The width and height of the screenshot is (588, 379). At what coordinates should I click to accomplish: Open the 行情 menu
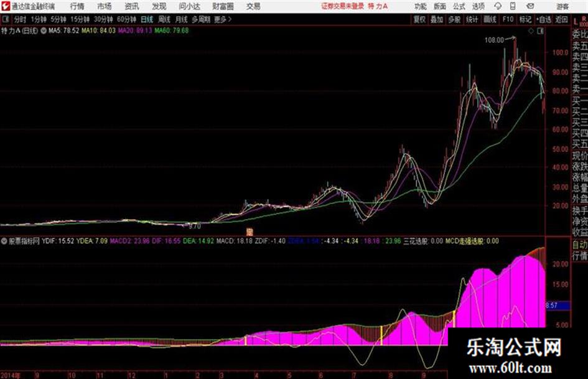[77, 6]
